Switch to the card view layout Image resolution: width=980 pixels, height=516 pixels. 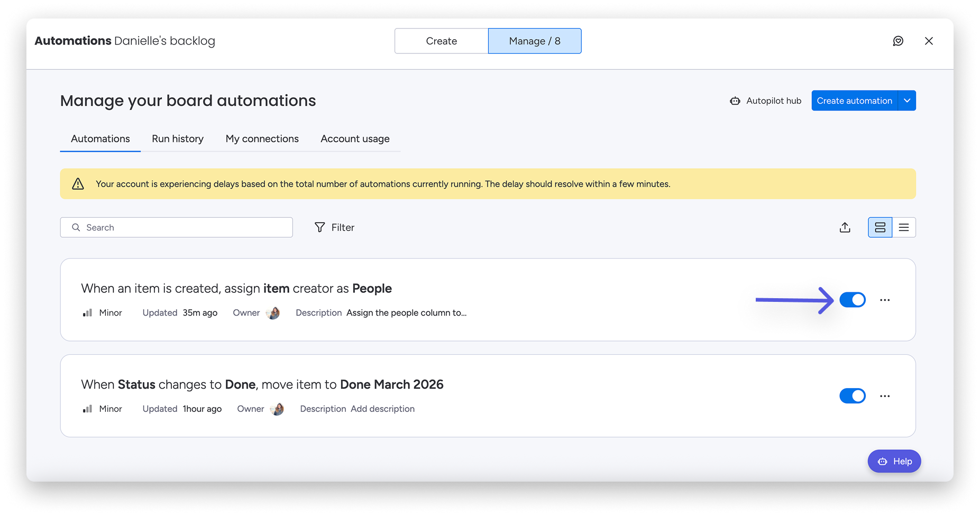point(880,227)
